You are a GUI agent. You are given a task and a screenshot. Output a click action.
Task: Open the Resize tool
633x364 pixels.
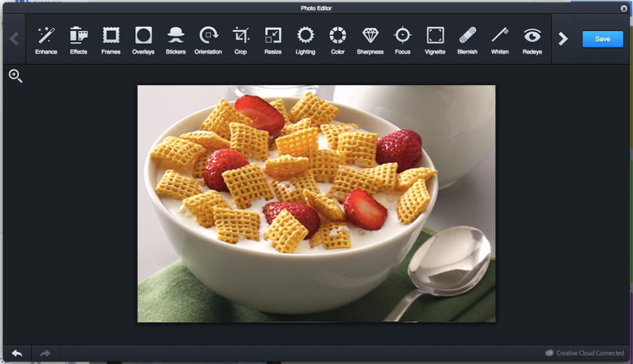(273, 40)
